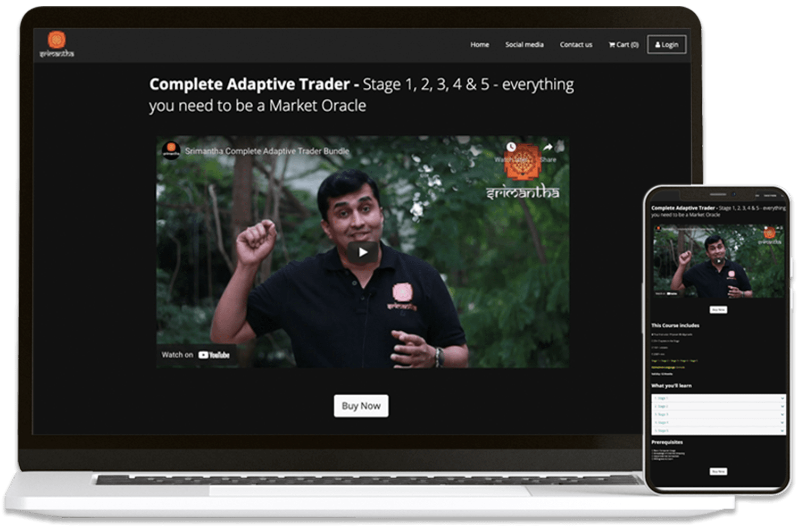The height and width of the screenshot is (532, 798).
Task: Go to the Home menu item
Action: [479, 45]
